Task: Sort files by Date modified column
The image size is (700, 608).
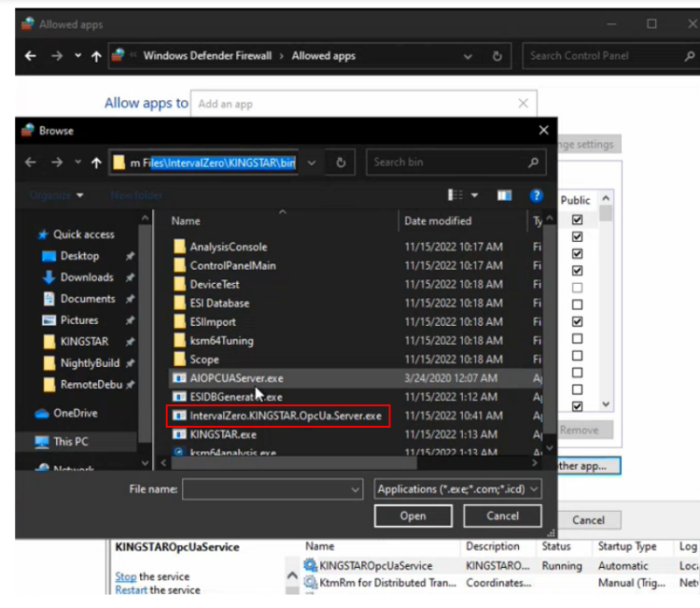Action: [x=438, y=220]
